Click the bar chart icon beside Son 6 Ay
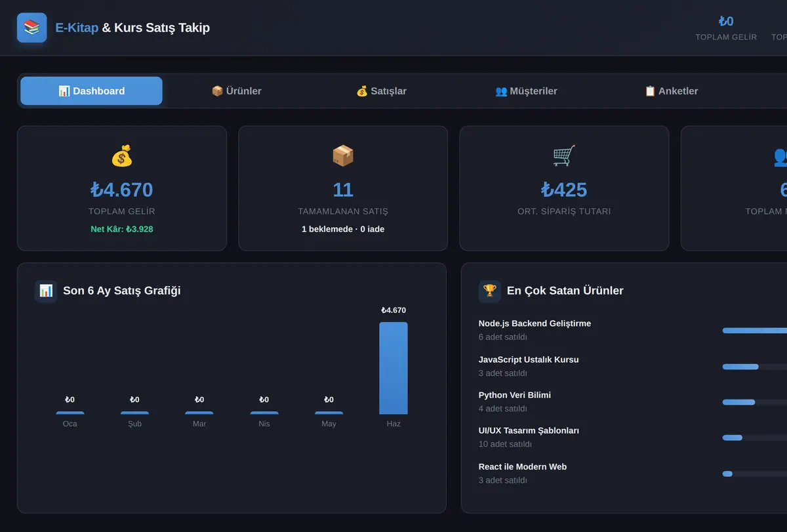787x532 pixels. 46,291
